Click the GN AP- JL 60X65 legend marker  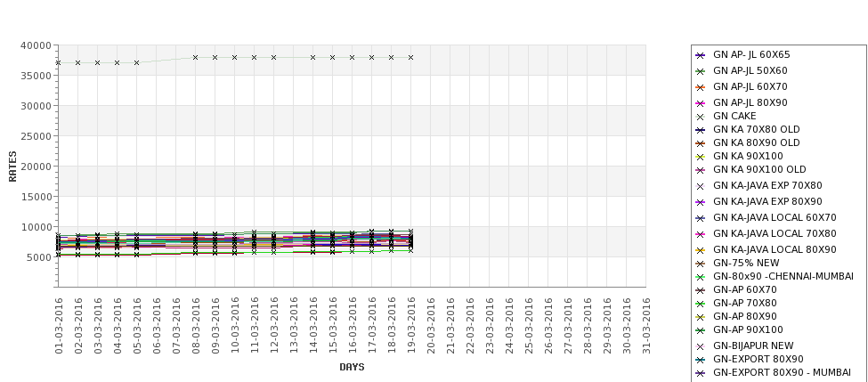[701, 55]
